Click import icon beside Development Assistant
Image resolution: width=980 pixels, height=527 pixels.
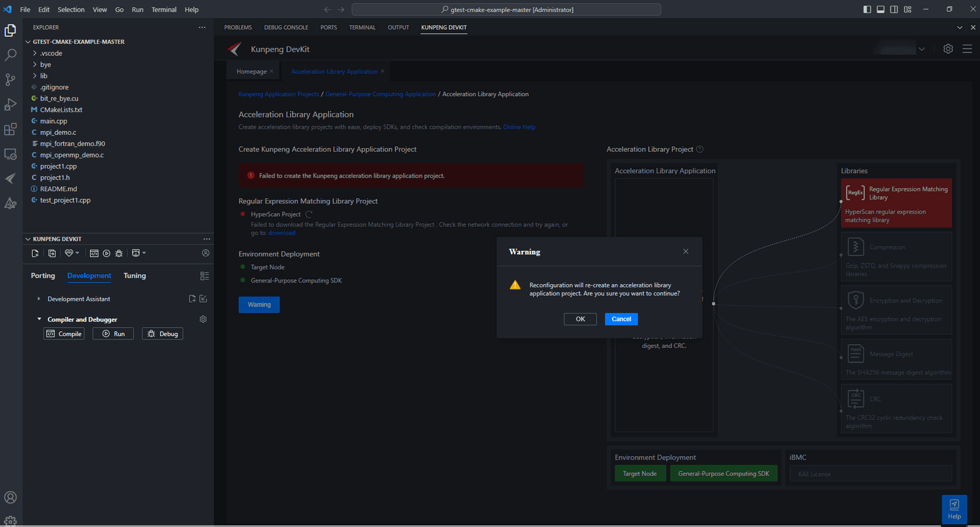click(x=203, y=299)
